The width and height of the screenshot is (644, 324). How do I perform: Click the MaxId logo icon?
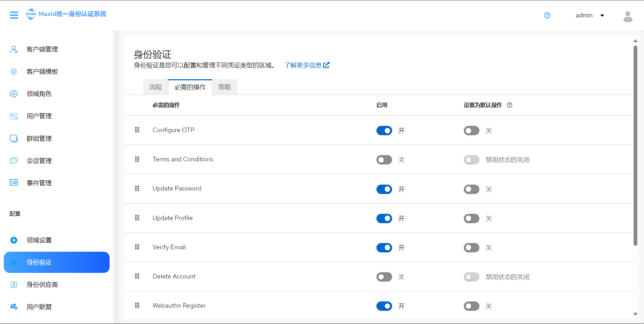tap(31, 14)
